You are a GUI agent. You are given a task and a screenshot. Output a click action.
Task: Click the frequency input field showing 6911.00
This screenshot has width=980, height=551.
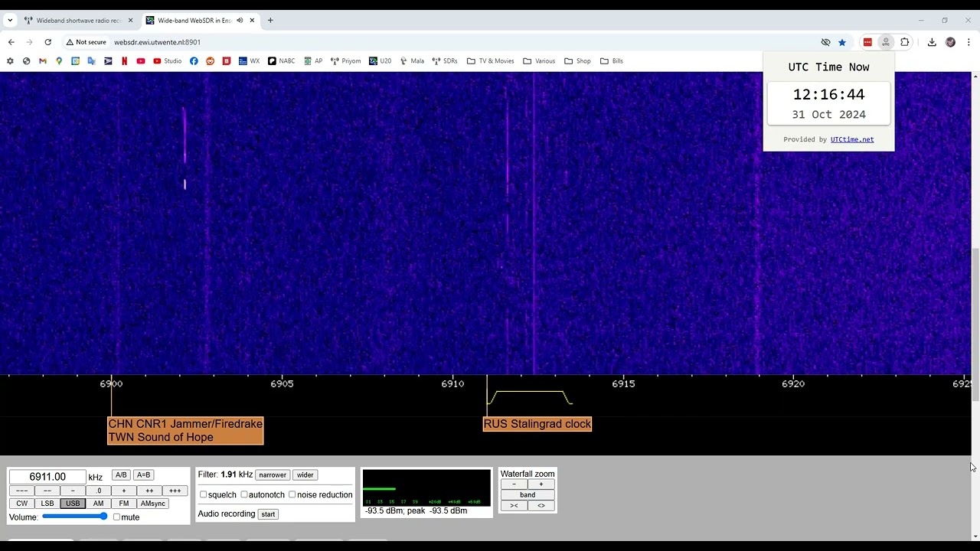47,477
